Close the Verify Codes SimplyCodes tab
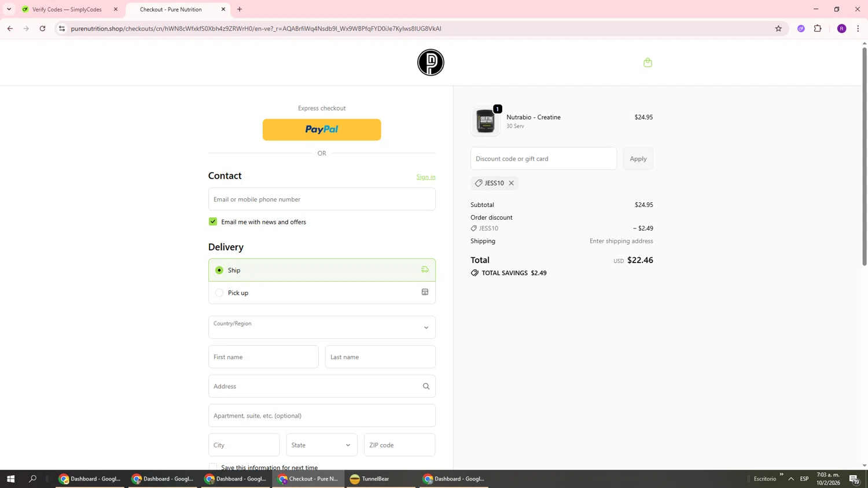The width and height of the screenshot is (868, 488). coord(116,9)
